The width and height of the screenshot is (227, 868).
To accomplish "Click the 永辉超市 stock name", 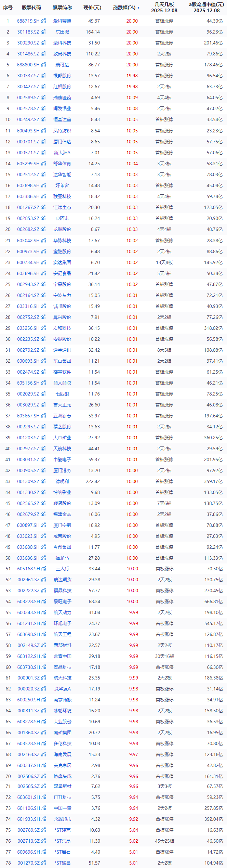I will coord(63,819).
